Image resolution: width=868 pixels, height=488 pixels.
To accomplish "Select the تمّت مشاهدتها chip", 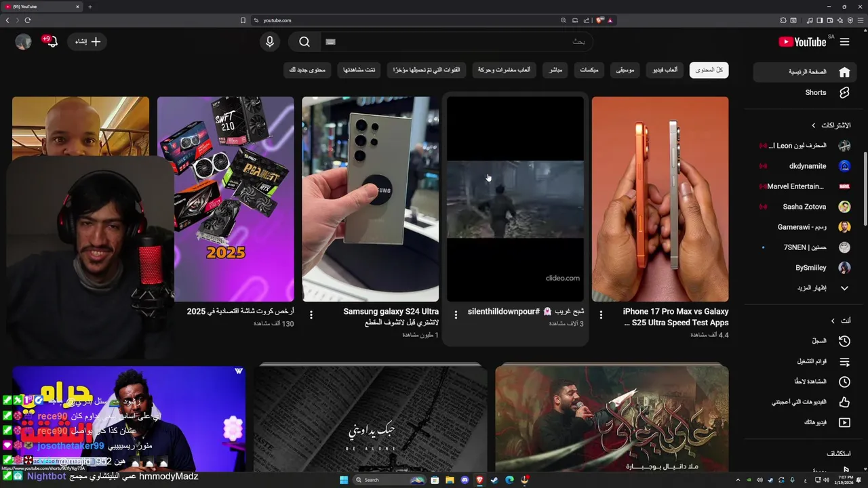I will (359, 70).
